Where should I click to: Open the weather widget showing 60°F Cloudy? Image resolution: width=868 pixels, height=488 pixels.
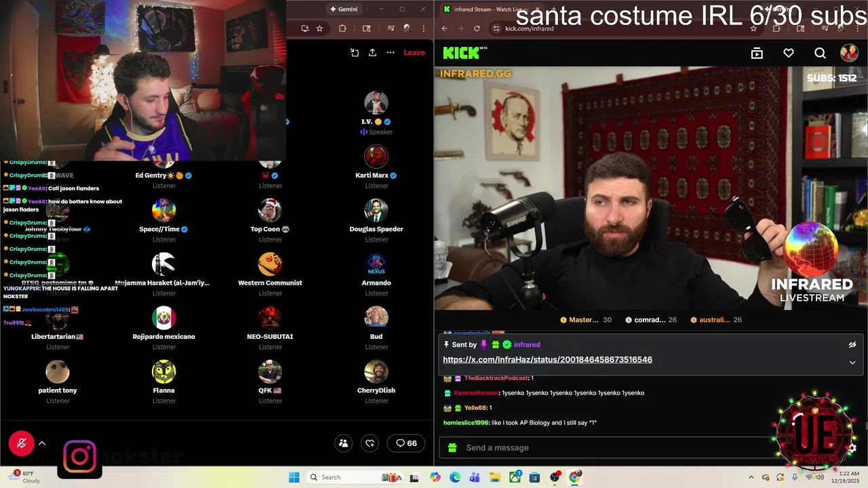pyautogui.click(x=24, y=477)
